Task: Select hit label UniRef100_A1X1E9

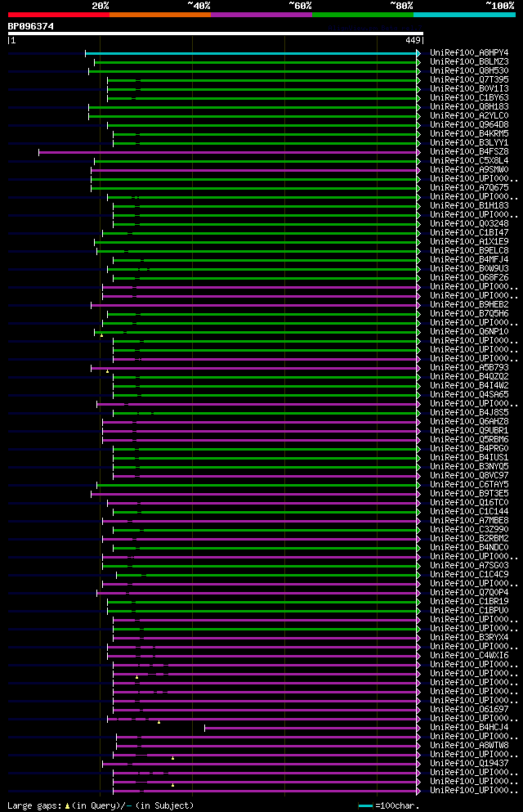Action: point(469,241)
